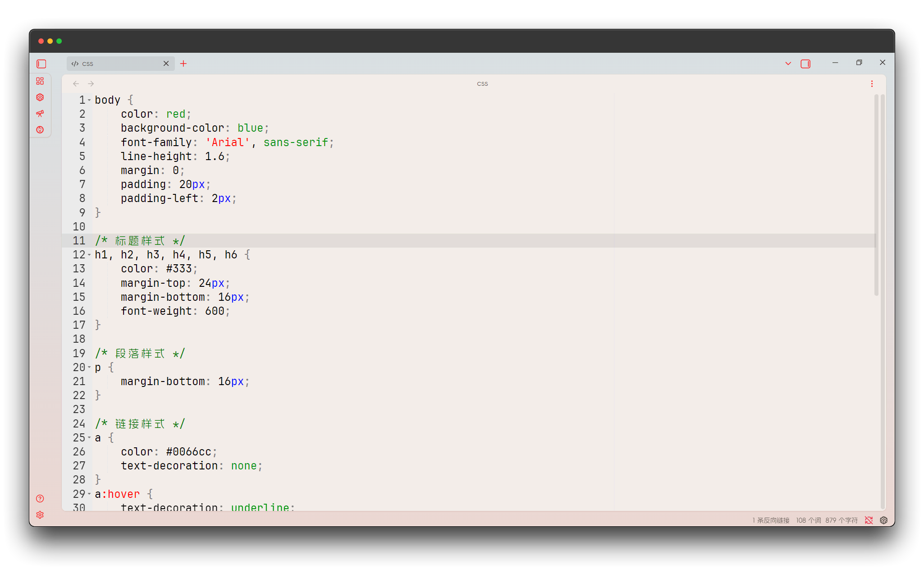Collapse the body rule at line 1
This screenshot has width=924, height=570.
tap(90, 100)
